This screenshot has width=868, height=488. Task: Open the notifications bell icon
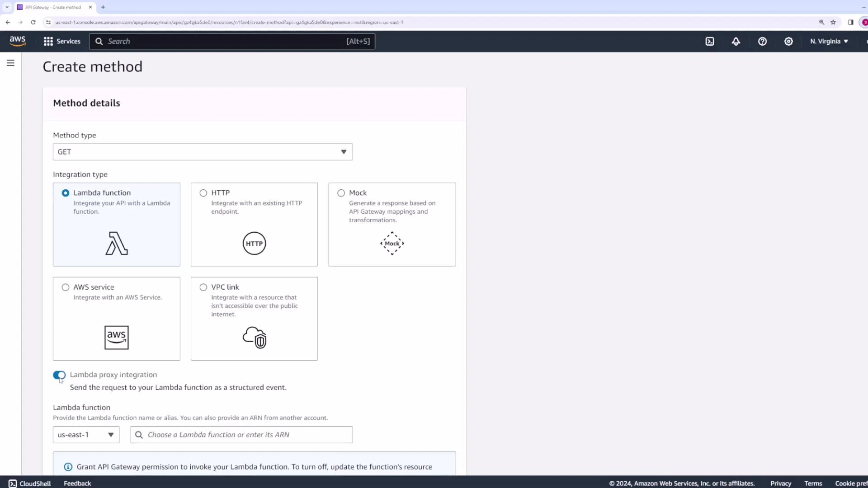736,41
